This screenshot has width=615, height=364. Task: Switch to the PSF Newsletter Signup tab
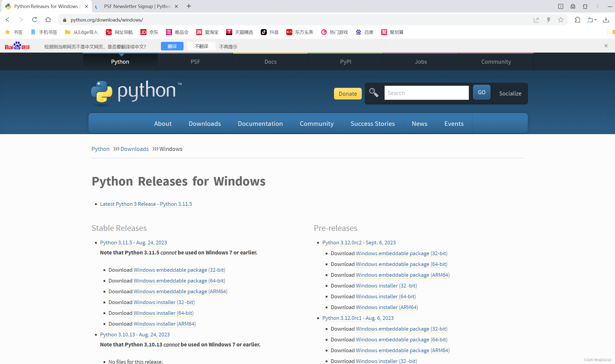click(135, 6)
